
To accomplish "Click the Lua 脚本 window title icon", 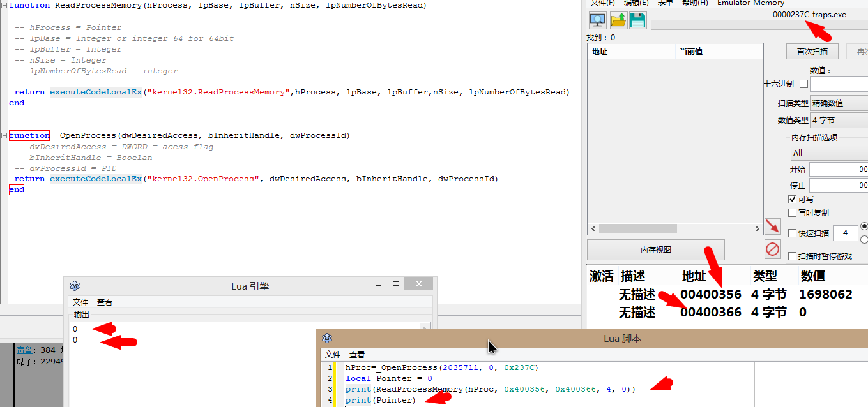I will coord(327,338).
